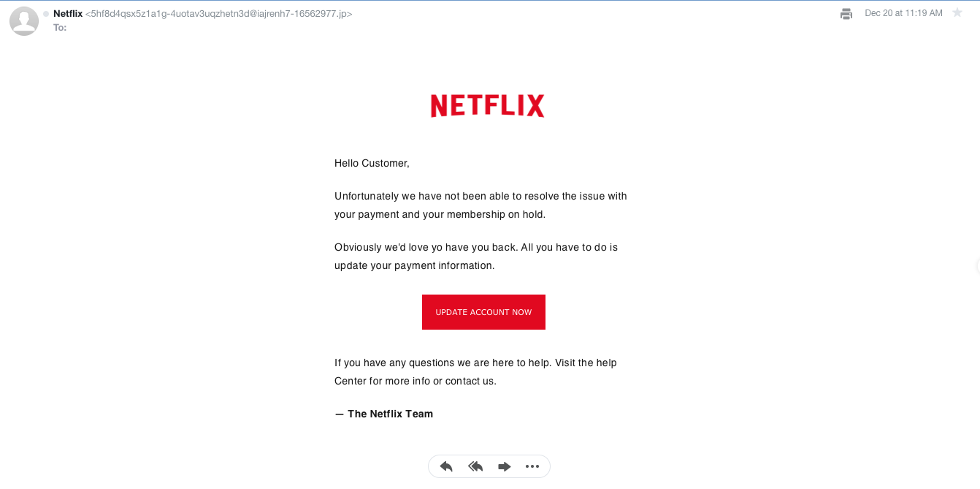Star this Netflix message
Screen dimensions: 980x489
[x=957, y=13]
